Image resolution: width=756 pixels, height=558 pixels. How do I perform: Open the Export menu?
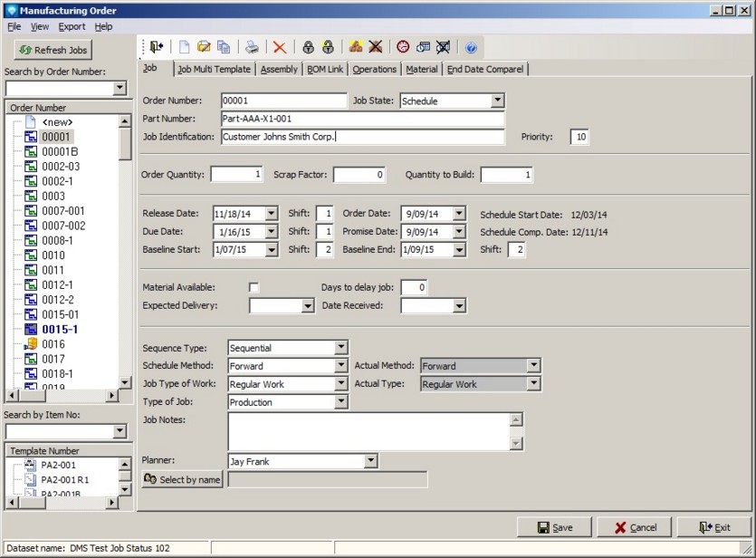coord(72,26)
